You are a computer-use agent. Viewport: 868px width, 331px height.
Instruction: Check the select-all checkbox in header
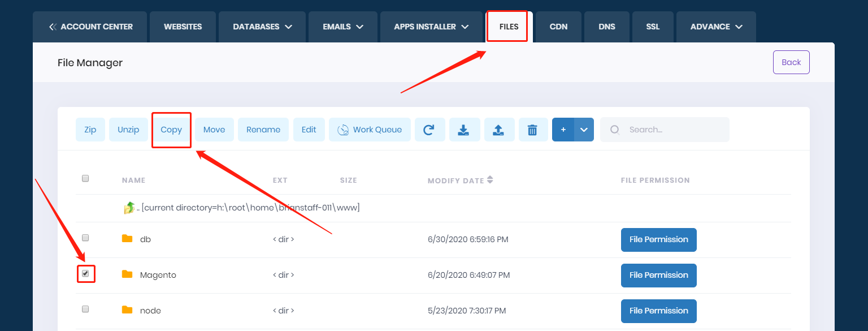click(x=85, y=178)
